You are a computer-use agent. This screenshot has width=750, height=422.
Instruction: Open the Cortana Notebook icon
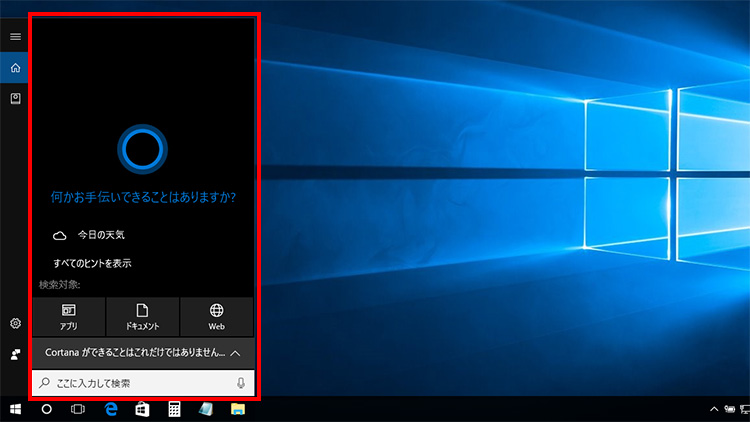[15, 98]
